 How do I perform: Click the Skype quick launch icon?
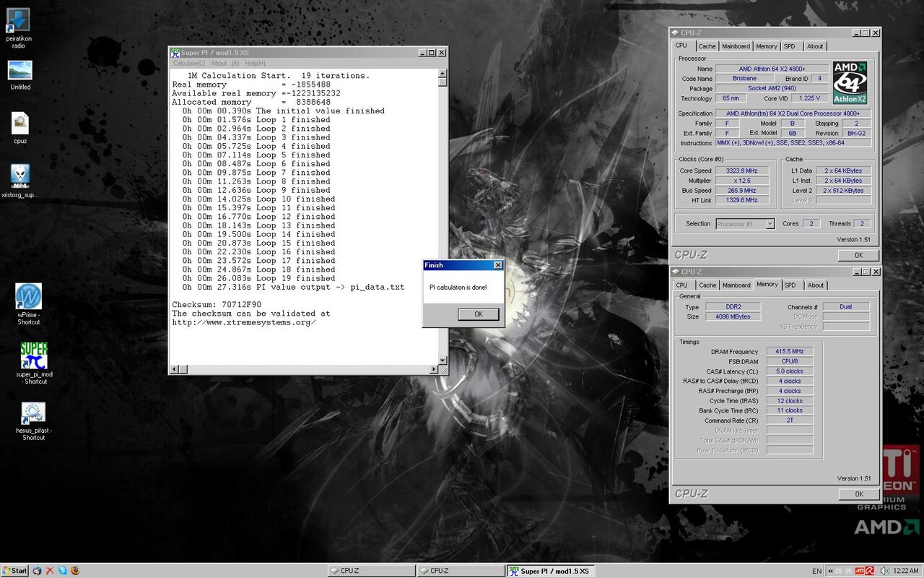point(63,571)
